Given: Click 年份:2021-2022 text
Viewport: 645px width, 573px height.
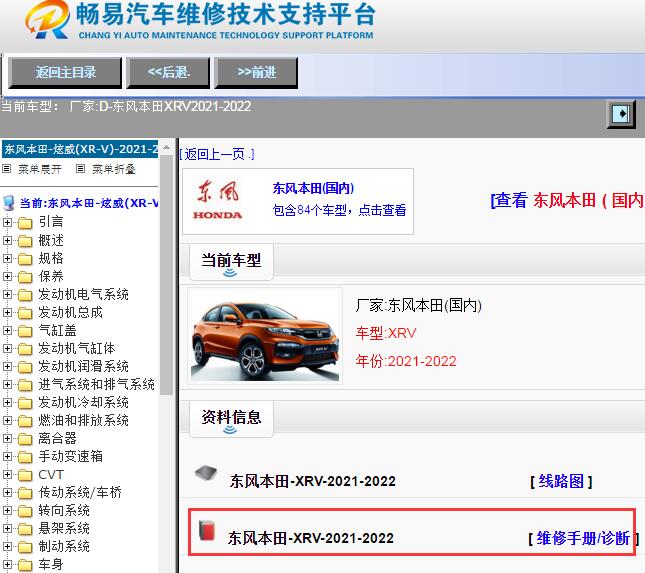Looking at the screenshot, I should coord(406,361).
